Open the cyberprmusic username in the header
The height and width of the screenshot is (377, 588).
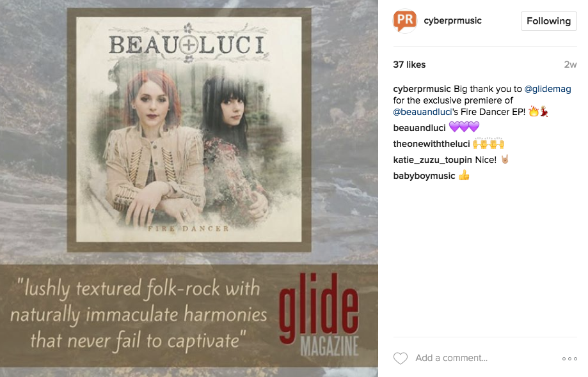click(x=452, y=20)
